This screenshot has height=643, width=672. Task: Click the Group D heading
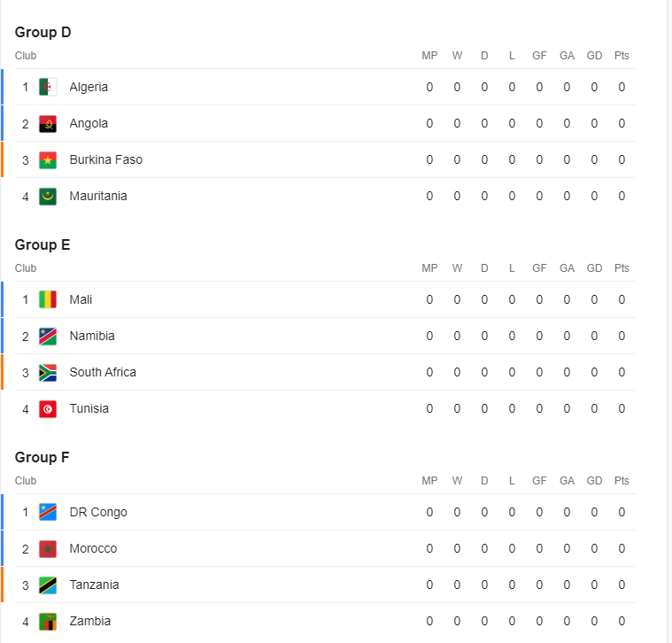click(42, 32)
